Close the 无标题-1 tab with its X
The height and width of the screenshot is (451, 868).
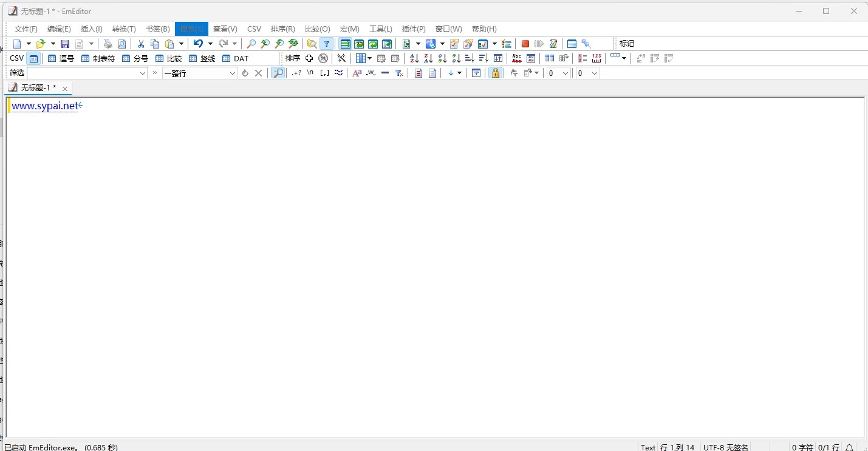pos(65,89)
